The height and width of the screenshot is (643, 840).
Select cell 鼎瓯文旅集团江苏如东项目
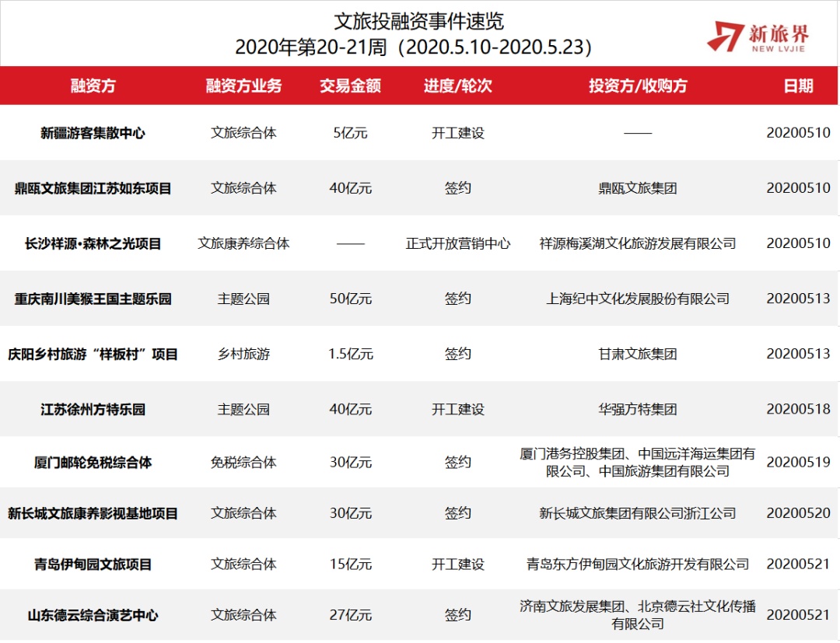tap(93, 188)
